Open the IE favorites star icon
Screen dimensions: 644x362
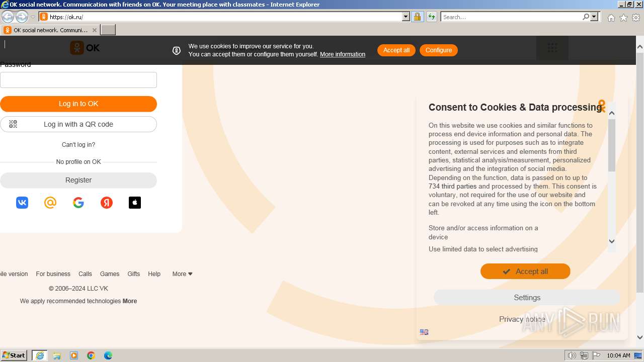[x=623, y=18]
